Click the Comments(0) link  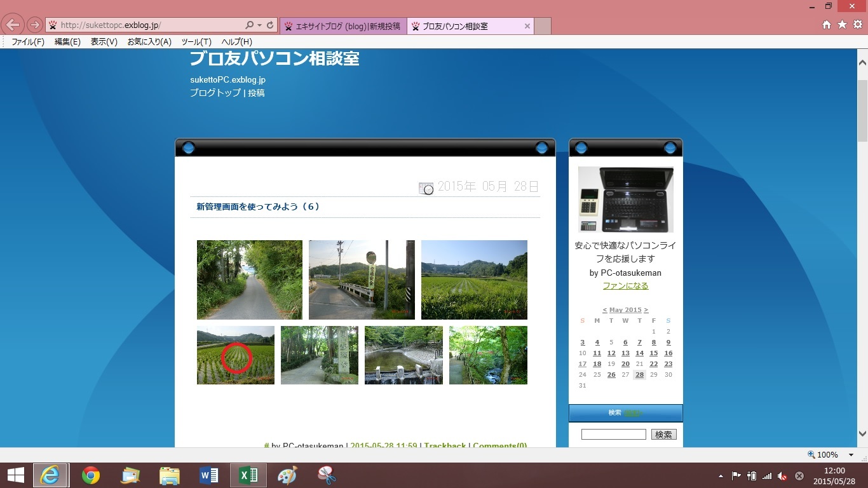point(500,445)
